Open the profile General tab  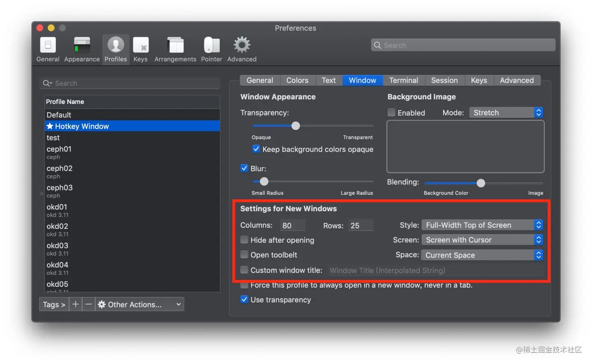coord(260,81)
